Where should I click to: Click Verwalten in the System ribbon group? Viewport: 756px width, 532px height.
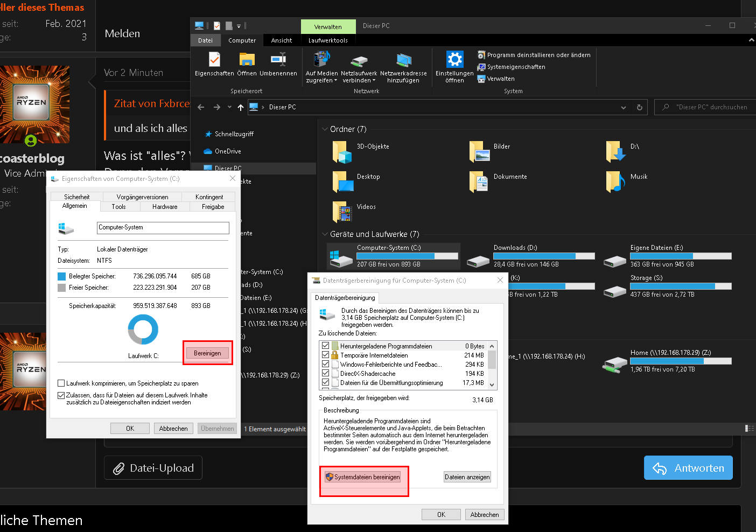coord(496,79)
